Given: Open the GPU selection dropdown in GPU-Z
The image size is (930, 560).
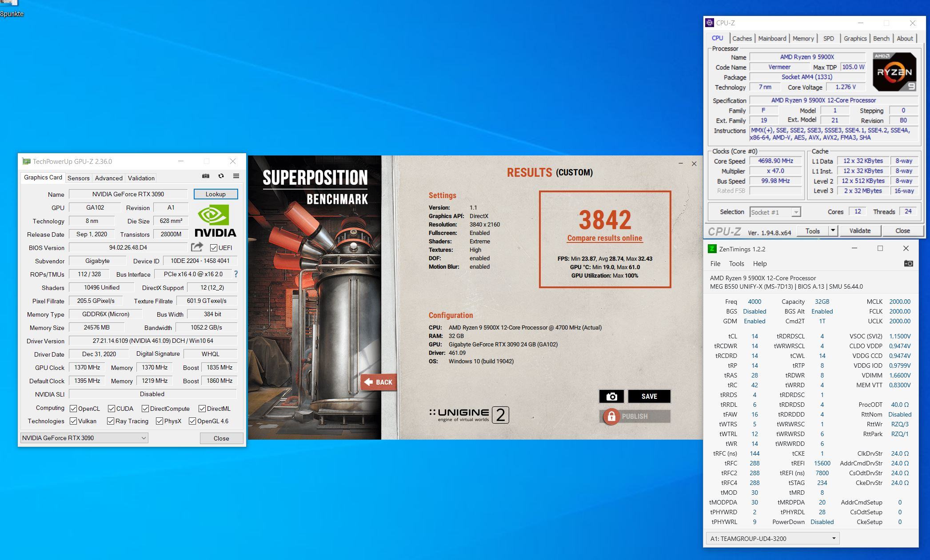Looking at the screenshot, I should click(x=84, y=438).
